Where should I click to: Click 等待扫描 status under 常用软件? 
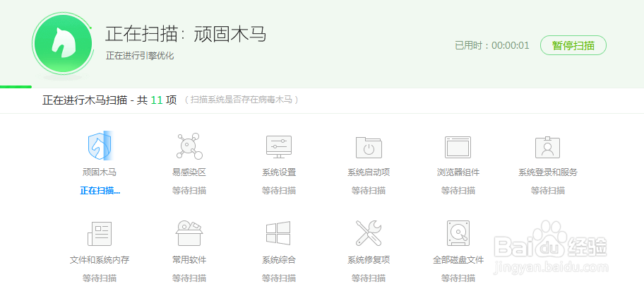(x=189, y=278)
